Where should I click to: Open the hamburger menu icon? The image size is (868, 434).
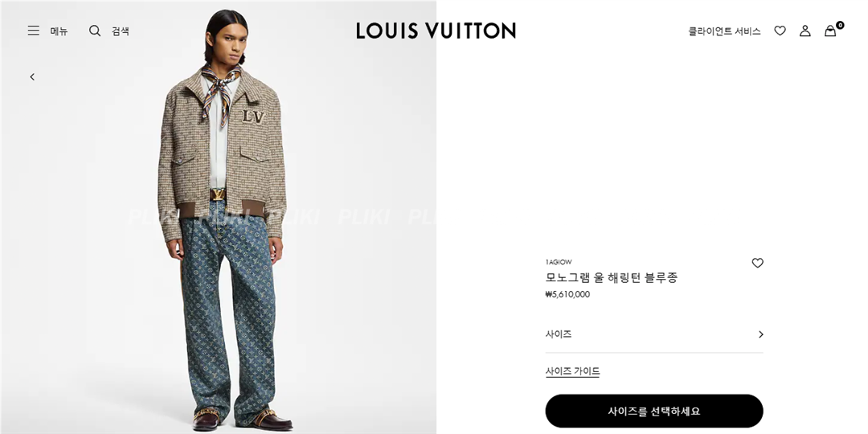[34, 31]
